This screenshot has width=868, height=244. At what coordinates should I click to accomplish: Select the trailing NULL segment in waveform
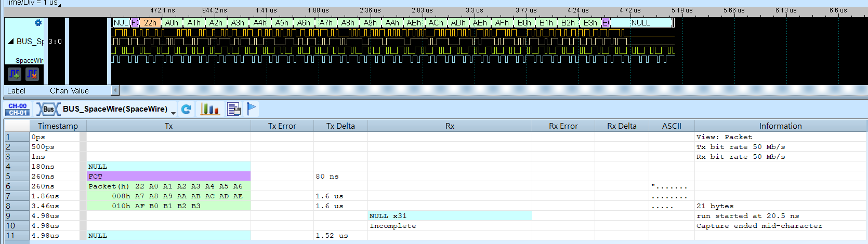(641, 23)
